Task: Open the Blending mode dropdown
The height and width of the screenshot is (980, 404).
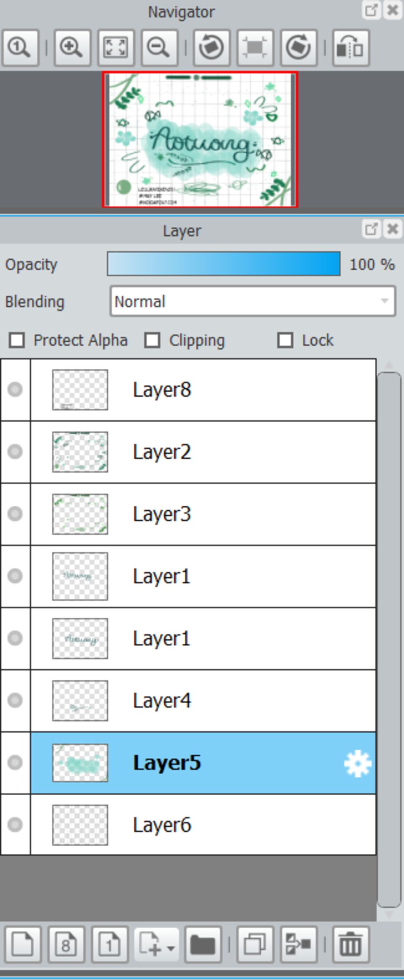Action: tap(252, 302)
